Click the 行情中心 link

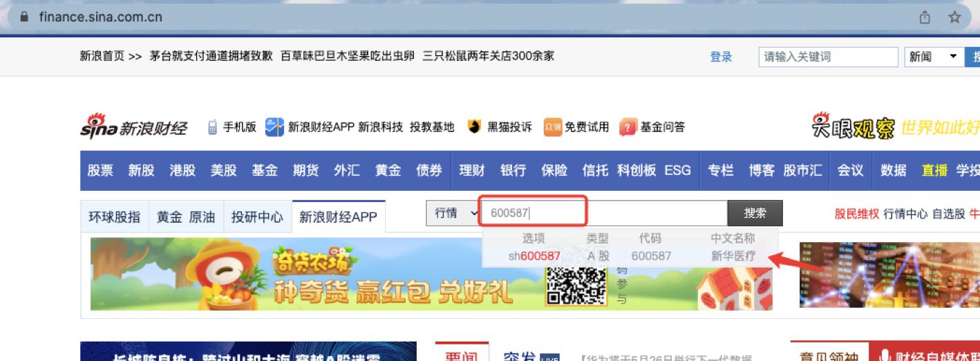[906, 214]
